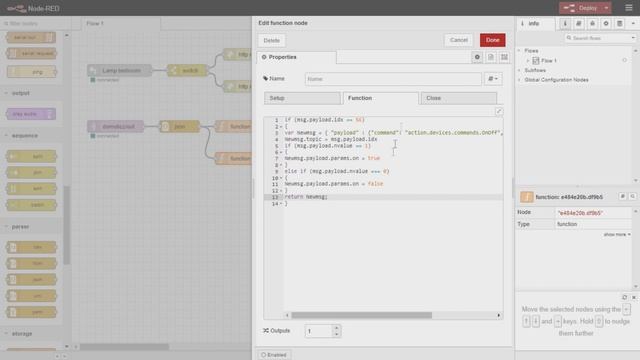
Task: Select the Flow 1 workspace tab
Action: 121,24
